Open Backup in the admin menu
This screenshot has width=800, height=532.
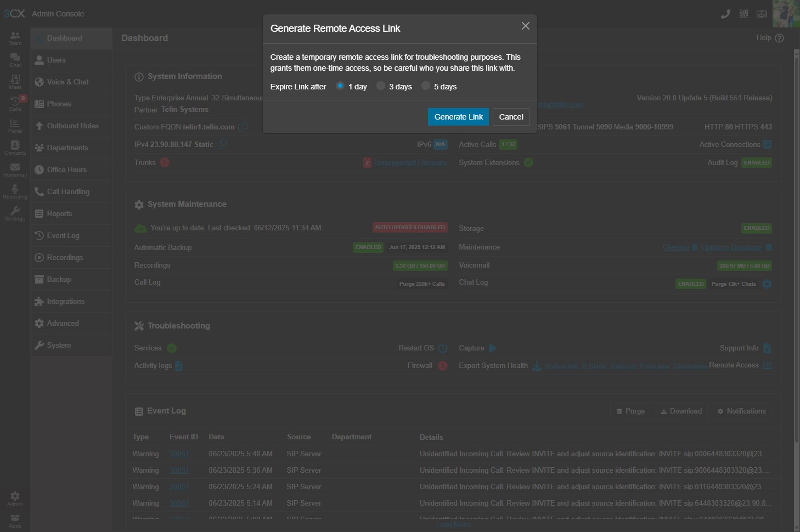[x=71, y=279]
